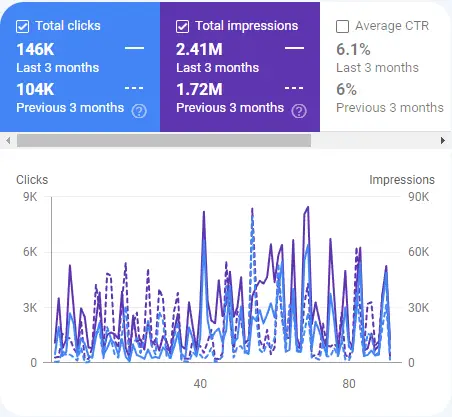Image resolution: width=452 pixels, height=417 pixels.
Task: Click the Average CTR label
Action: (392, 26)
